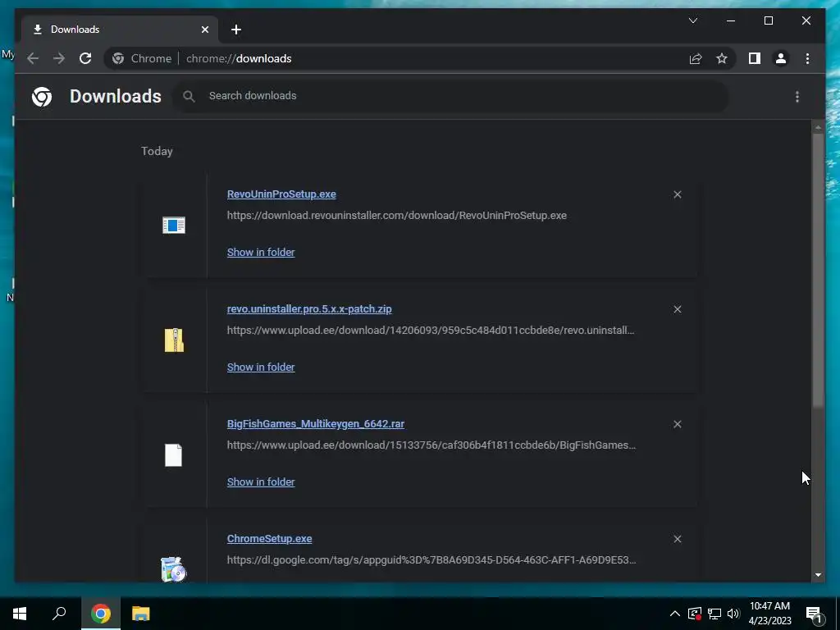Remove RevoUninProSetup.exe from the list
Screen dimensions: 840x630
coord(677,194)
